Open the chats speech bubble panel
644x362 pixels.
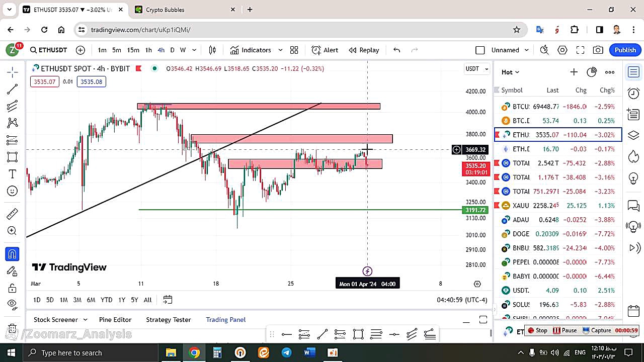(x=633, y=206)
